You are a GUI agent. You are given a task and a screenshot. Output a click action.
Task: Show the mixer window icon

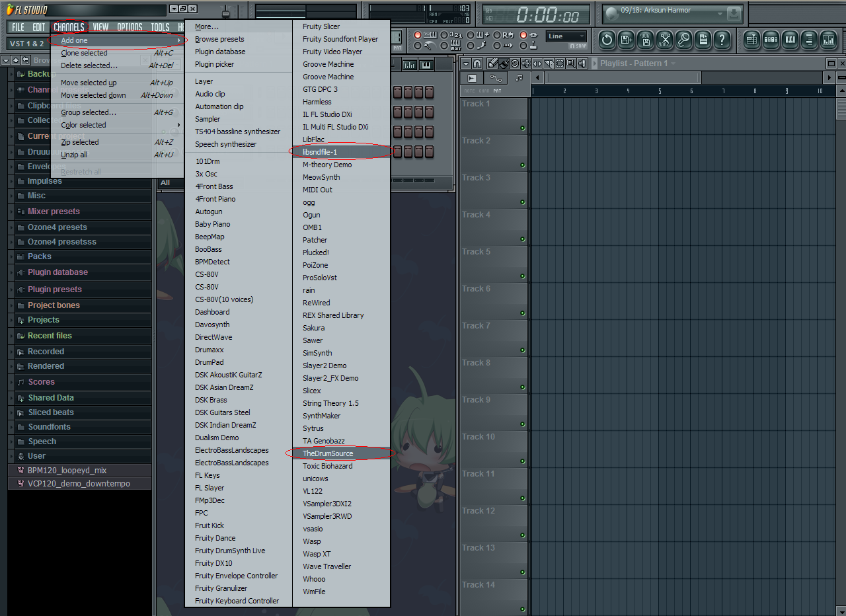point(828,40)
